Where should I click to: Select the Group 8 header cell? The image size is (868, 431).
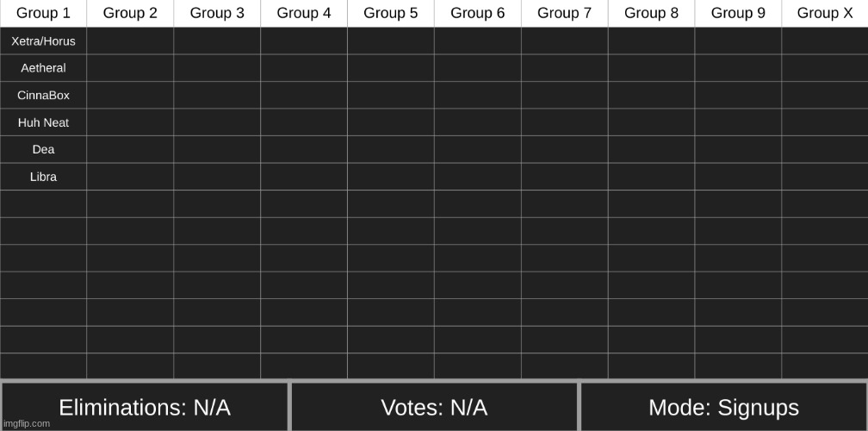651,13
